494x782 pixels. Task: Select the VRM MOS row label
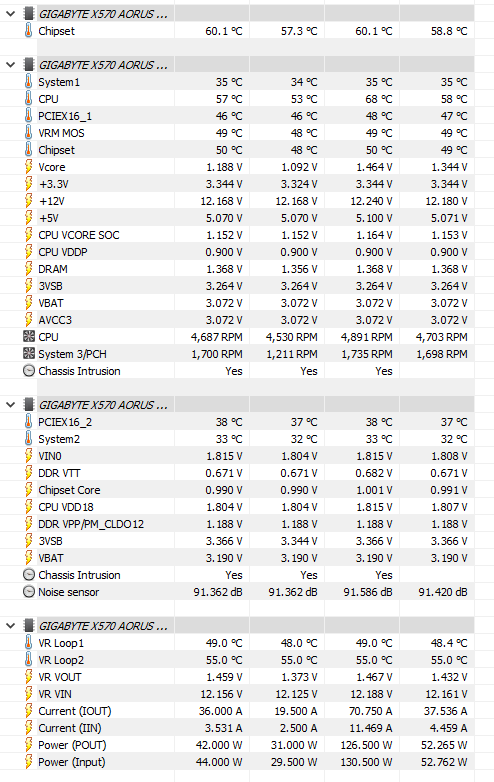61,133
